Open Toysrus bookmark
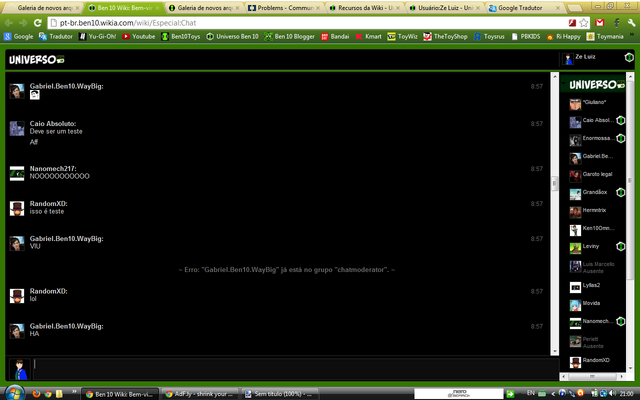This screenshot has height=400, width=640. click(x=489, y=36)
